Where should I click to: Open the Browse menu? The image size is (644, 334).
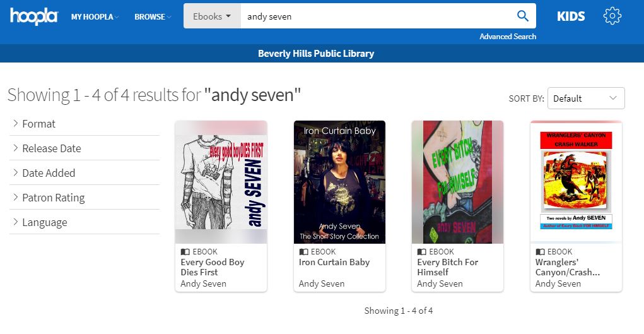[x=153, y=17]
